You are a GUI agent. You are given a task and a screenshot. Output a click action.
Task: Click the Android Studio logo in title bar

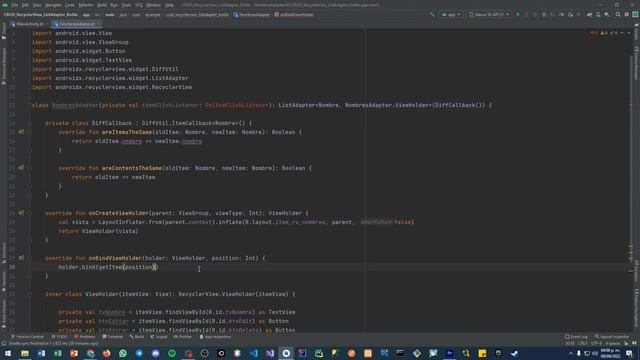pos(5,5)
